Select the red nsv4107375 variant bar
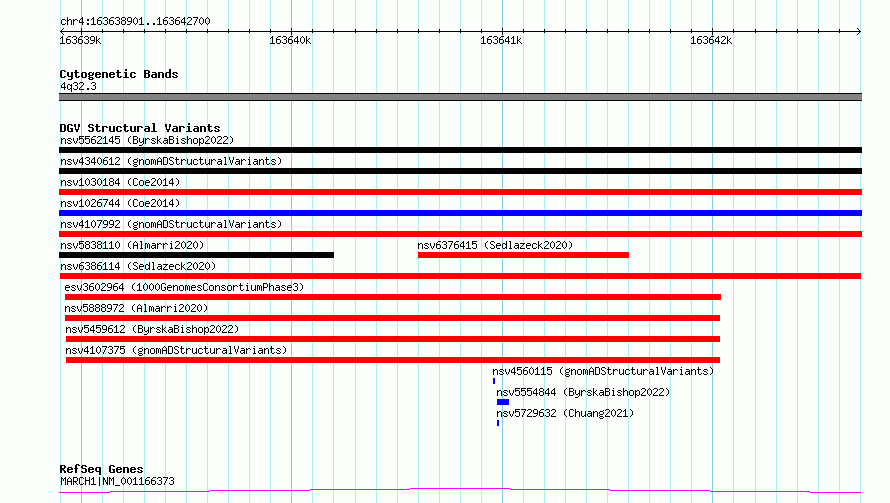 (x=393, y=360)
